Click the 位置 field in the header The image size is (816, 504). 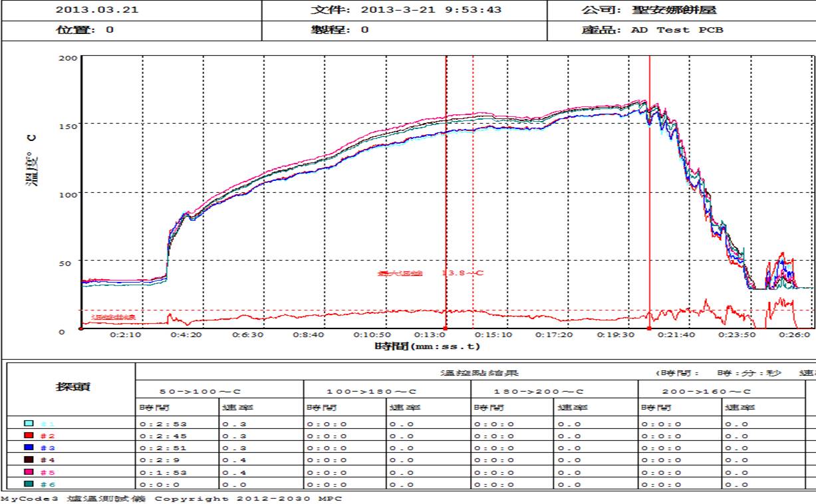[84, 30]
